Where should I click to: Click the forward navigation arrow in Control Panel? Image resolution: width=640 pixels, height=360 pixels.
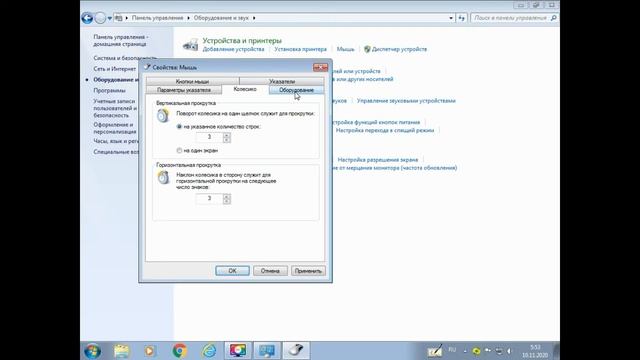(x=100, y=18)
